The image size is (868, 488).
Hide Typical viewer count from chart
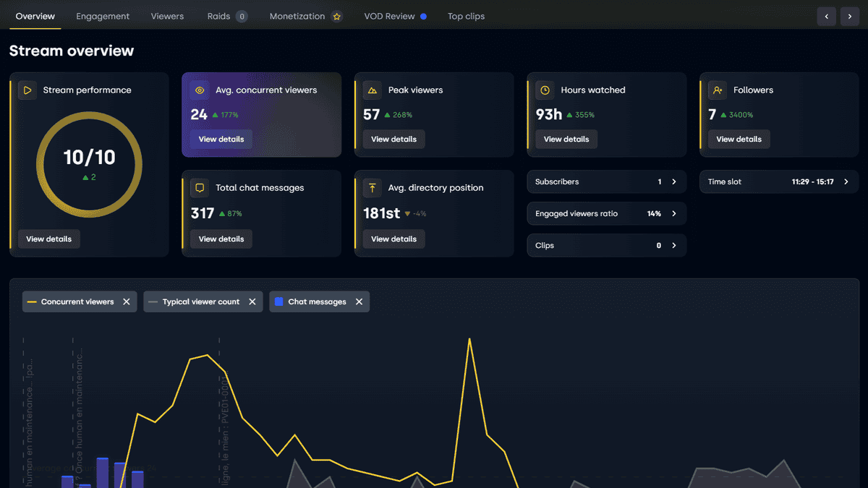point(252,301)
